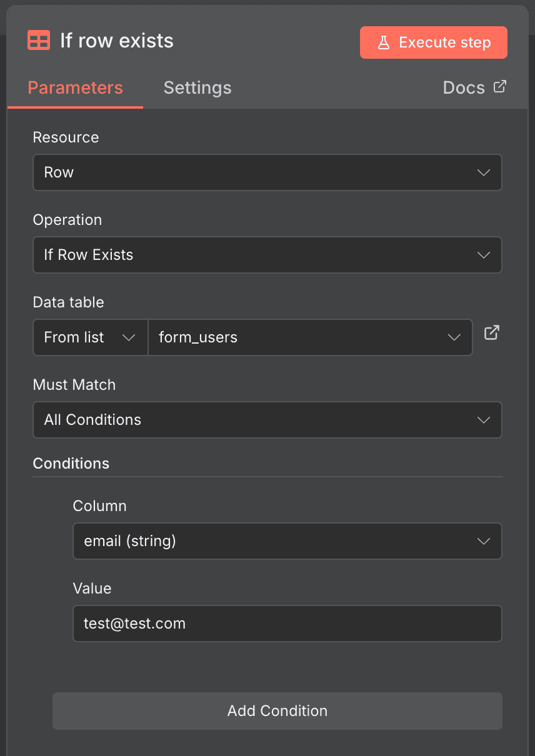The height and width of the screenshot is (756, 535).
Task: Click the table icon beside "If row exists"
Action: (x=38, y=40)
